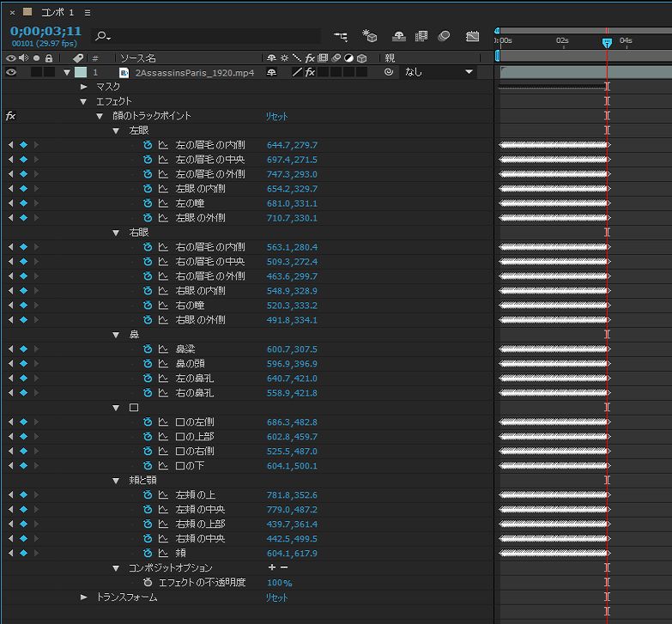Go to previous keyframe for 右眼の外側

tap(10, 319)
